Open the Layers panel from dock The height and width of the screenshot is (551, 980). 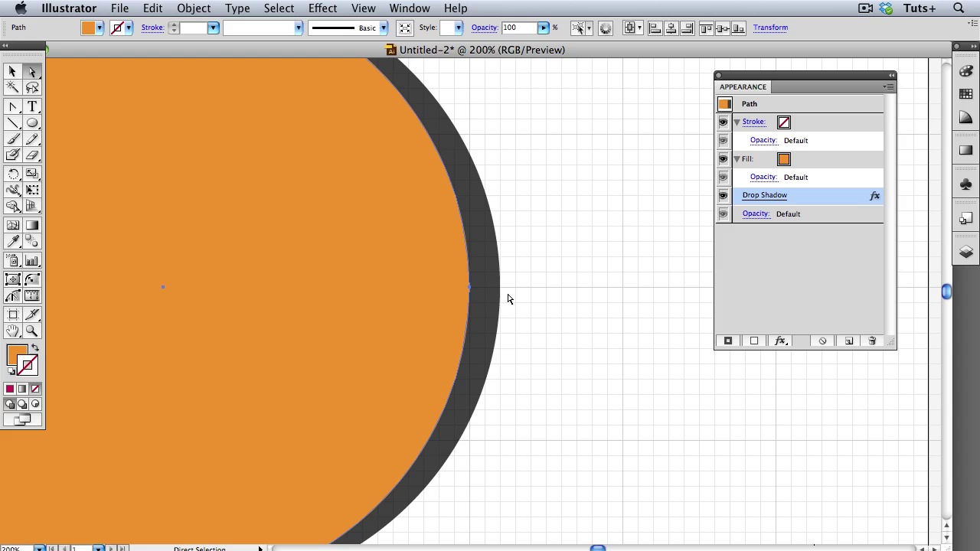click(x=965, y=252)
